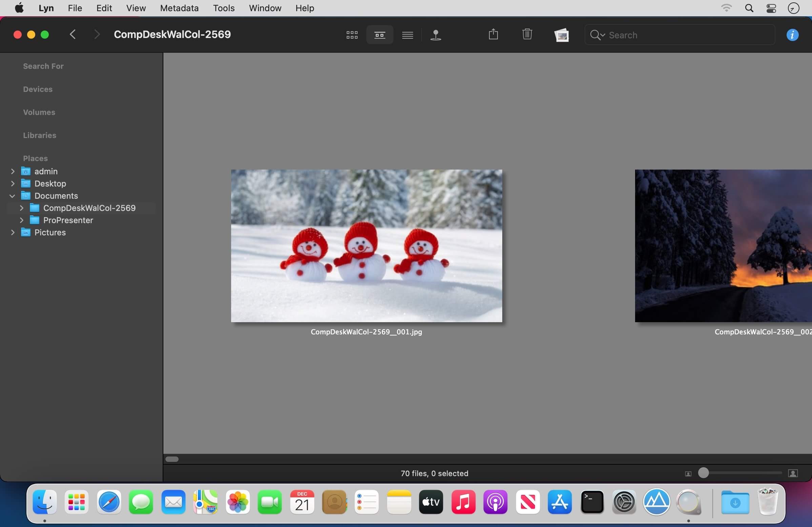This screenshot has height=527, width=812.
Task: Select the three snowmen thumbnail
Action: coord(366,246)
